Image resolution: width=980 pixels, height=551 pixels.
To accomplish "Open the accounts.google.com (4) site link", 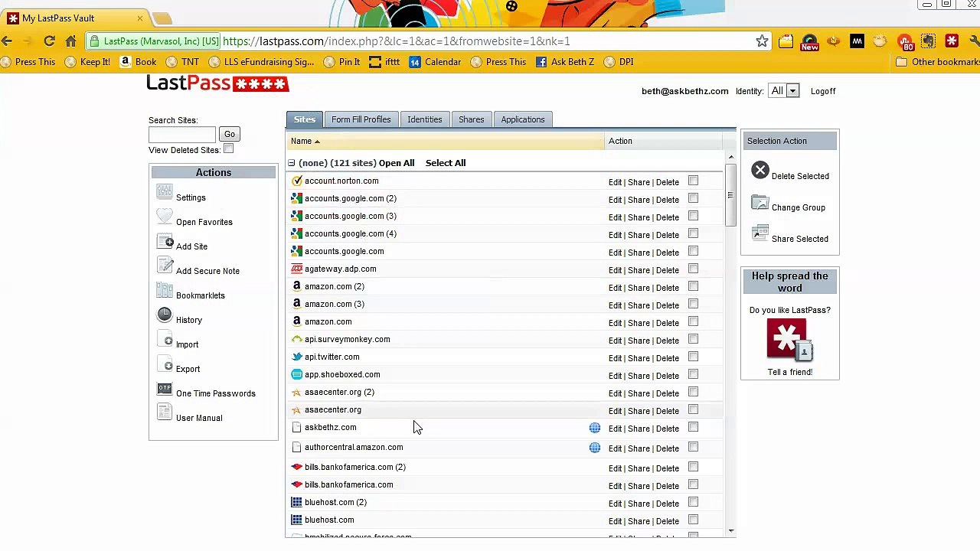I will 351,233.
